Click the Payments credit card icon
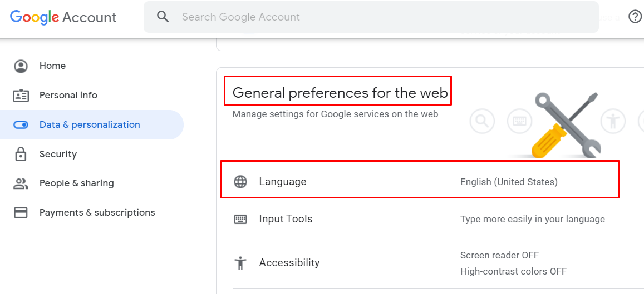The width and height of the screenshot is (644, 294). point(21,212)
